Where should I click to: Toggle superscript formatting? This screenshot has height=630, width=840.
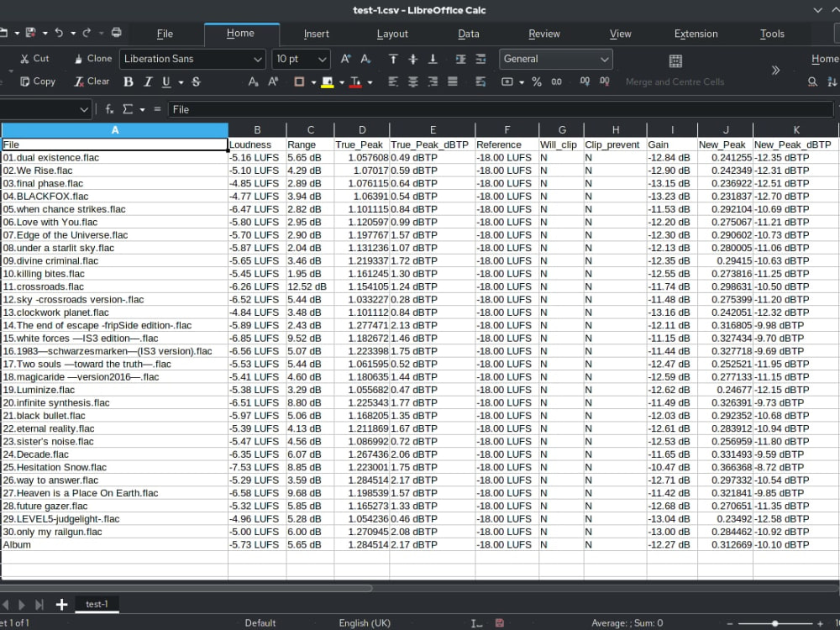coord(273,82)
